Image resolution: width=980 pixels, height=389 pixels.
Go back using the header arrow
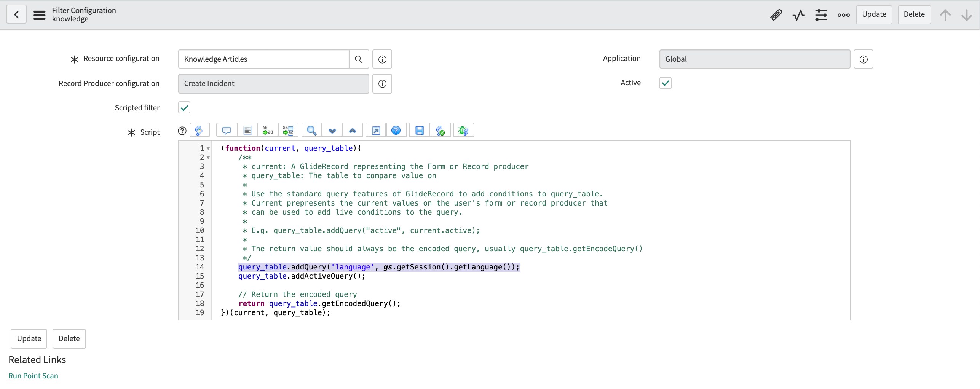[16, 14]
